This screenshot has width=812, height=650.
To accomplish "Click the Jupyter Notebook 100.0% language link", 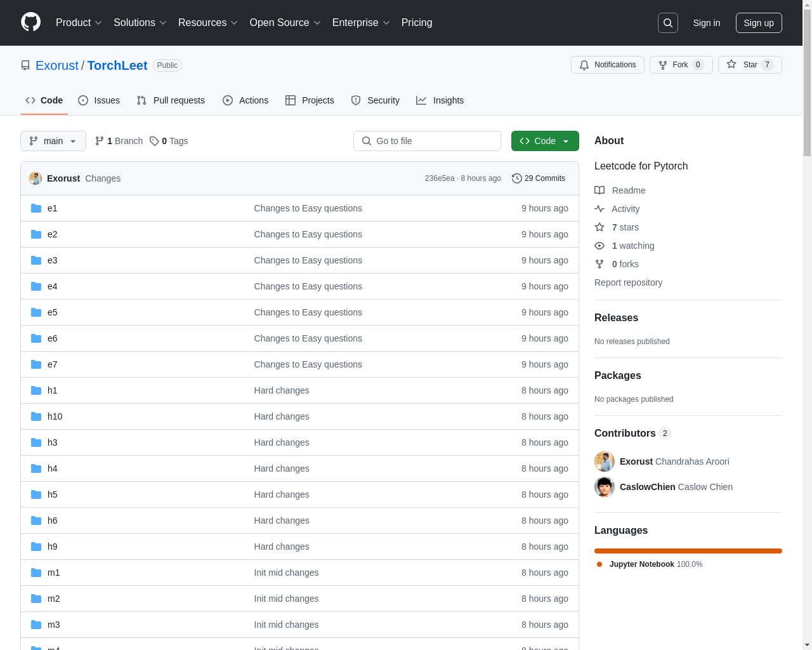I will click(650, 564).
